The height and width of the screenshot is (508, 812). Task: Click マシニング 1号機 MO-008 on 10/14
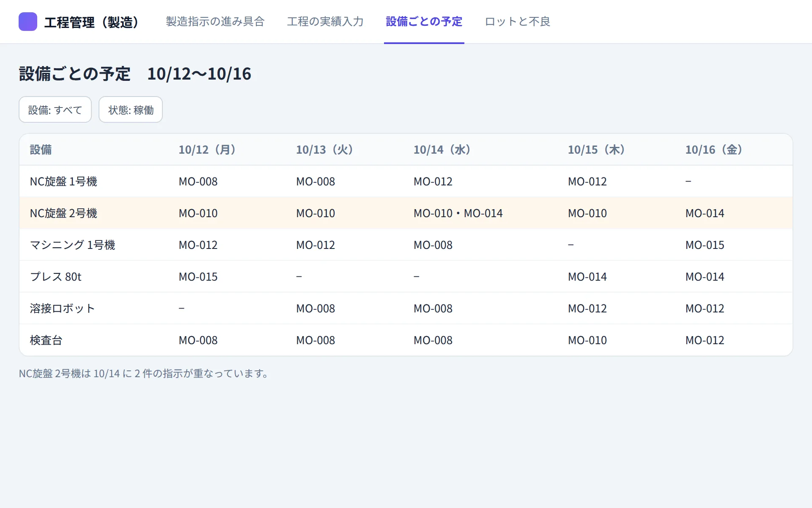pyautogui.click(x=433, y=245)
